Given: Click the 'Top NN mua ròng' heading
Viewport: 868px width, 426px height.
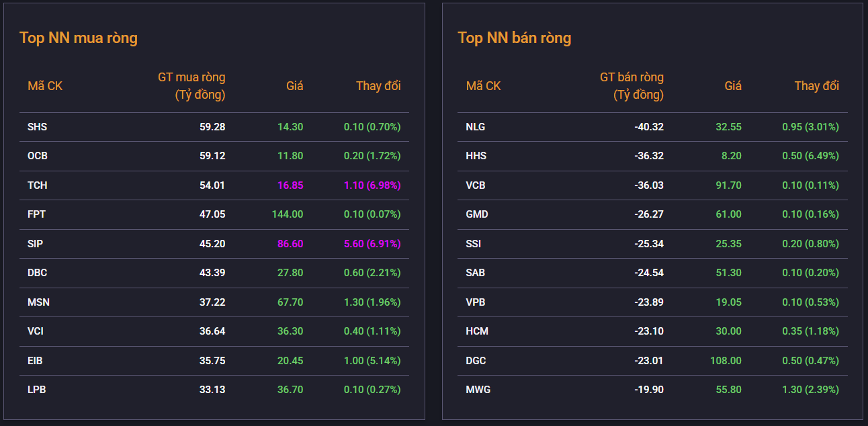Looking at the screenshot, I should click(79, 38).
